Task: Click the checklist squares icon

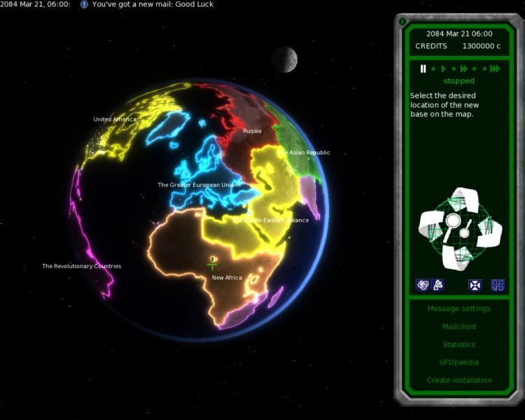Action: click(x=497, y=285)
